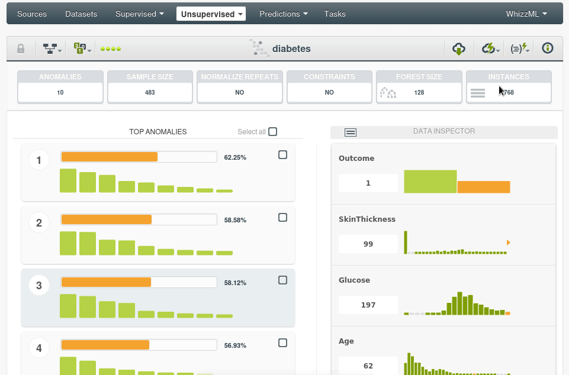Click the instances lines icon
Image resolution: width=588 pixels, height=375 pixels.
(478, 92)
